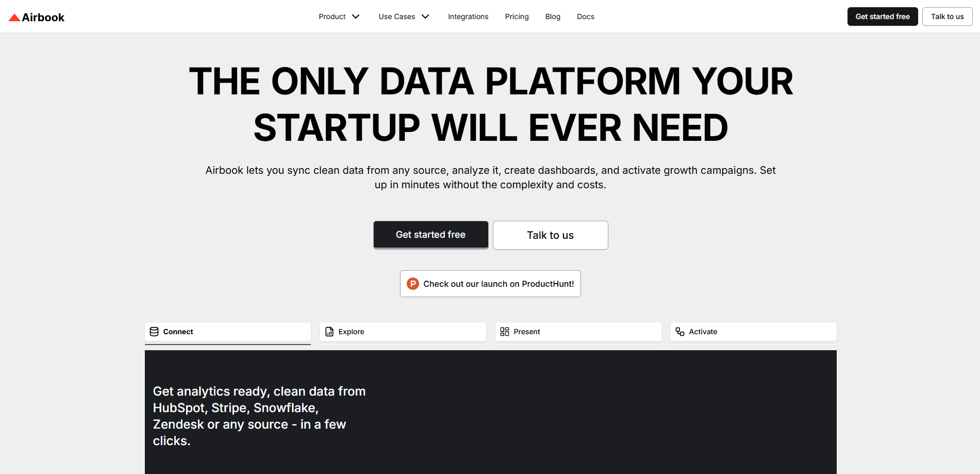Click the header Talk to us button
The height and width of the screenshot is (474, 980).
(x=947, y=17)
